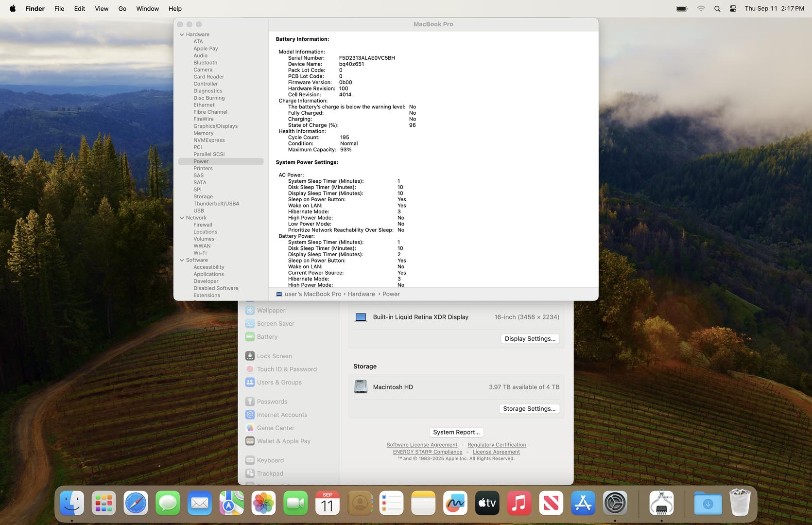Open the Help menu
The width and height of the screenshot is (812, 525).
[175, 8]
